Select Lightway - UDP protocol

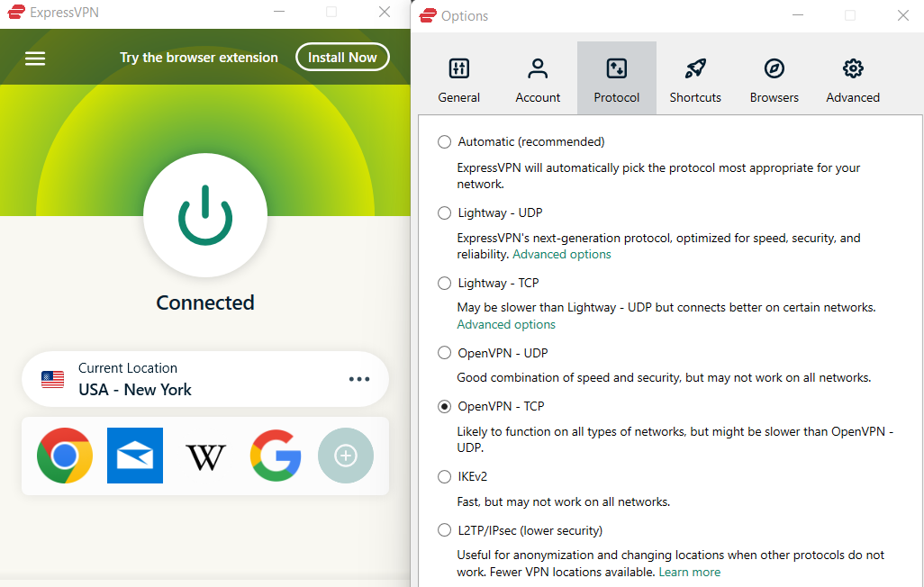pos(444,212)
